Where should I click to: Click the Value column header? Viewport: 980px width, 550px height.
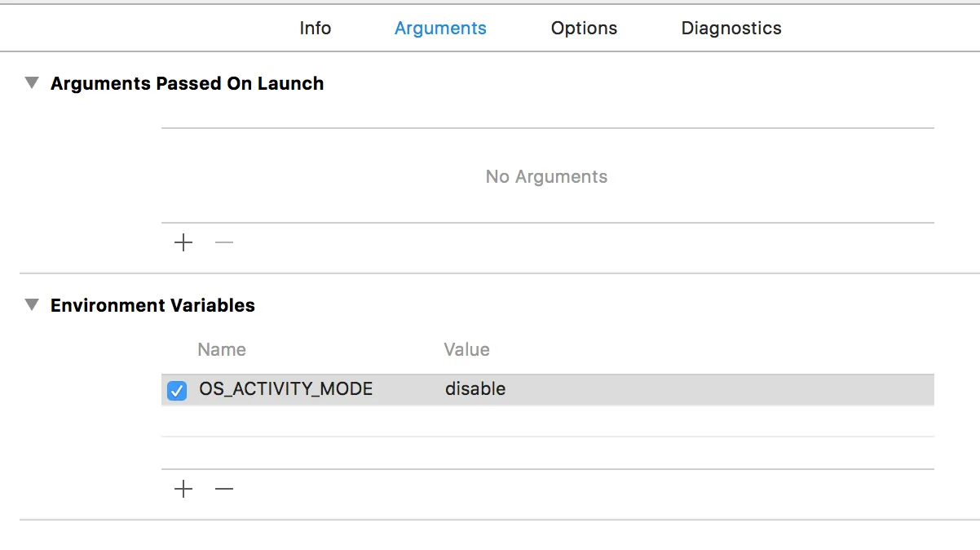pyautogui.click(x=466, y=349)
